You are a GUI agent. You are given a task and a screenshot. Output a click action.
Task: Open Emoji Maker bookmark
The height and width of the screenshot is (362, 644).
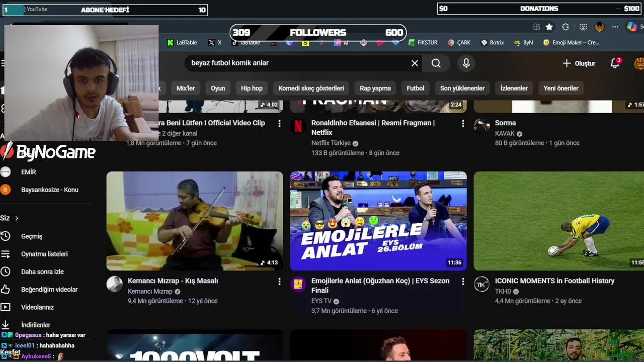(571, 43)
